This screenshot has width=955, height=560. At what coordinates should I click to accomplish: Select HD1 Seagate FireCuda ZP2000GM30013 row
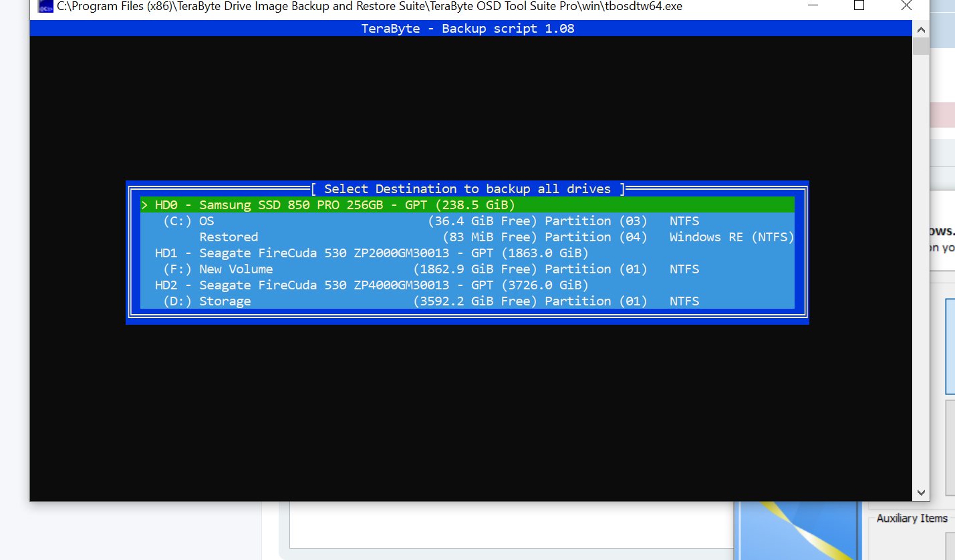pyautogui.click(x=467, y=253)
